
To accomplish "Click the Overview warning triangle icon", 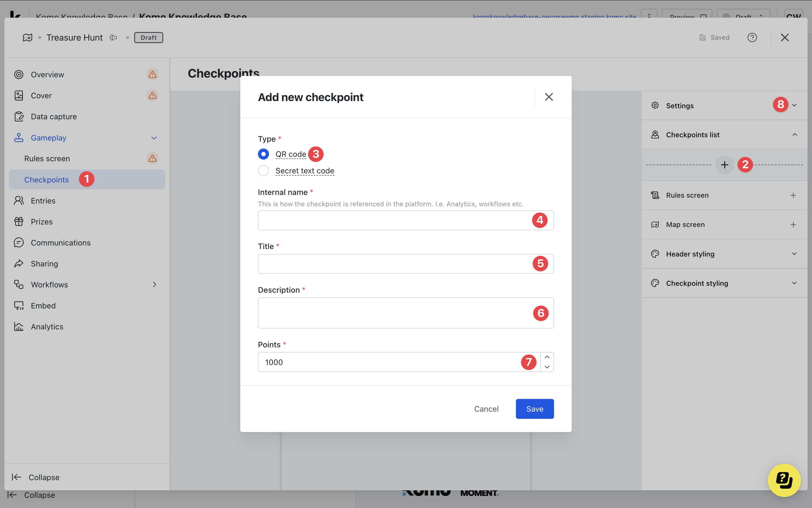I will (x=152, y=74).
